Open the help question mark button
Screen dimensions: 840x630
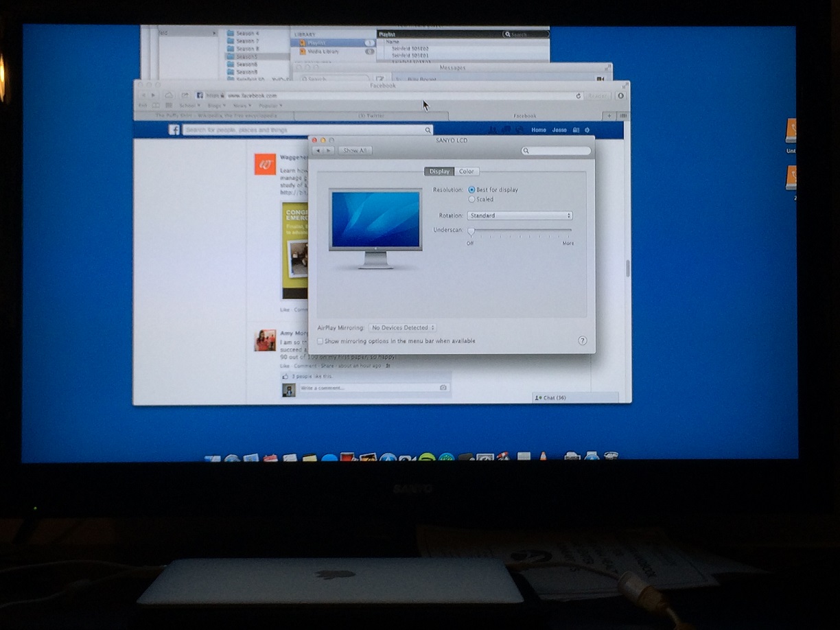583,340
